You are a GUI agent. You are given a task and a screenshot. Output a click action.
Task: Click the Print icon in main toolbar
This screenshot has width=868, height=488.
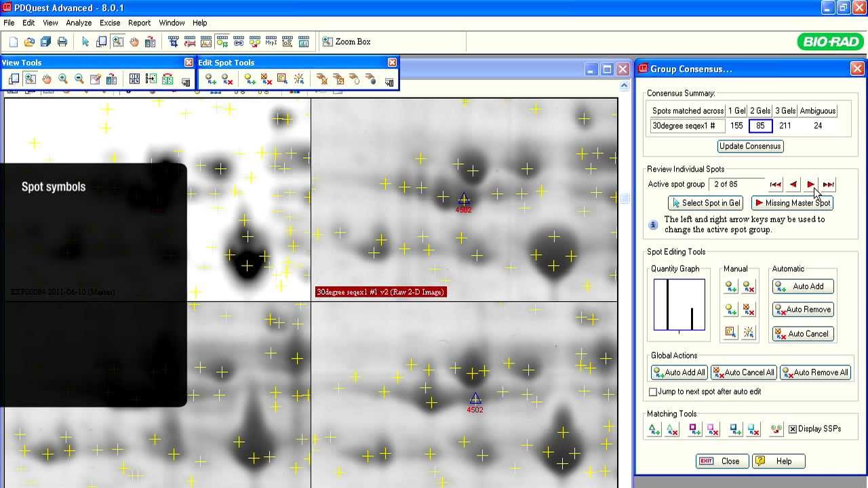pos(62,42)
